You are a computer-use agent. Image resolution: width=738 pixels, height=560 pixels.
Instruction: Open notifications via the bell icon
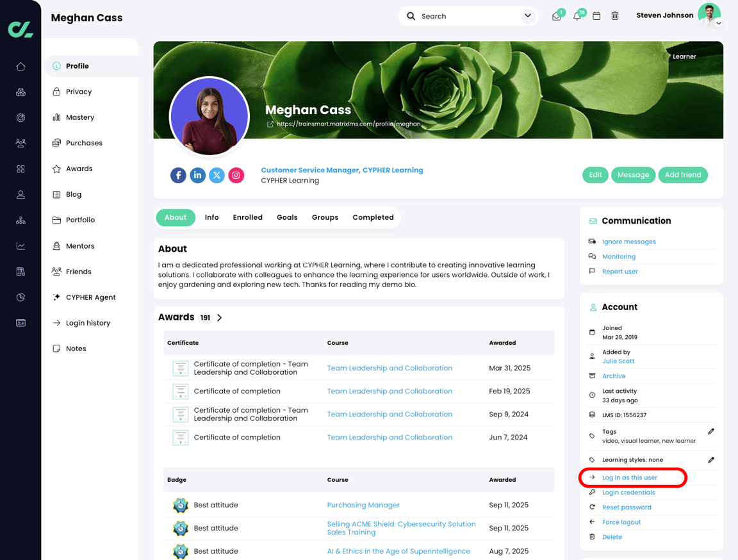click(577, 15)
